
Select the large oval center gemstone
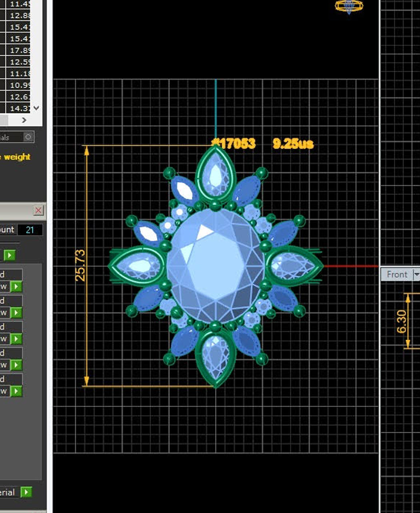[x=216, y=266]
